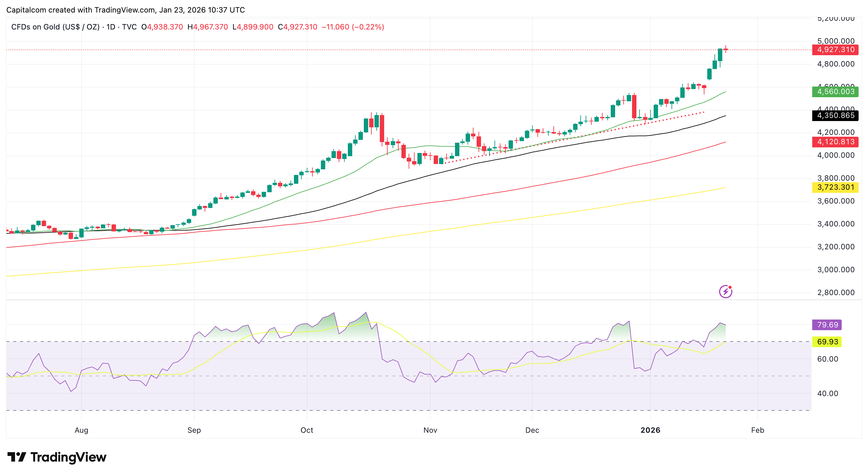
Task: Select the 1D interval in chart header
Action: [x=111, y=27]
